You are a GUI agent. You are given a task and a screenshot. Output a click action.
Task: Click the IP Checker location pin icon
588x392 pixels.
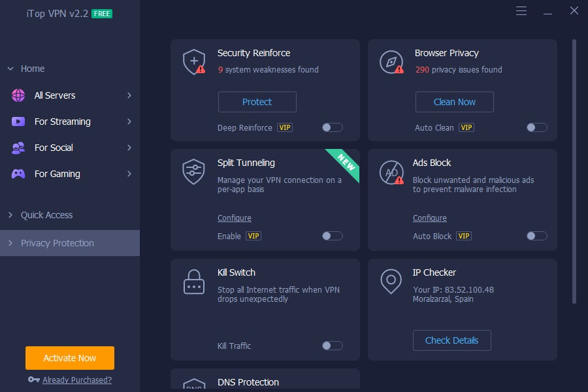coord(391,282)
